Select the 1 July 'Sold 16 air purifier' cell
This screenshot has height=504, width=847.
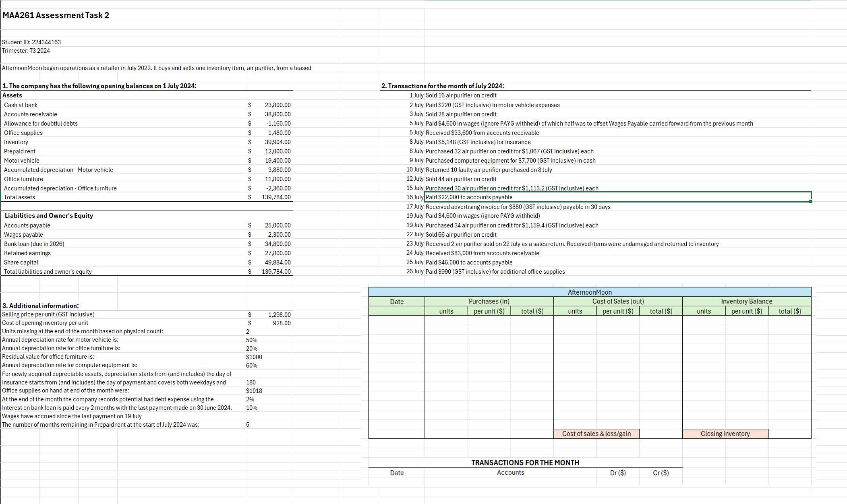tap(461, 95)
